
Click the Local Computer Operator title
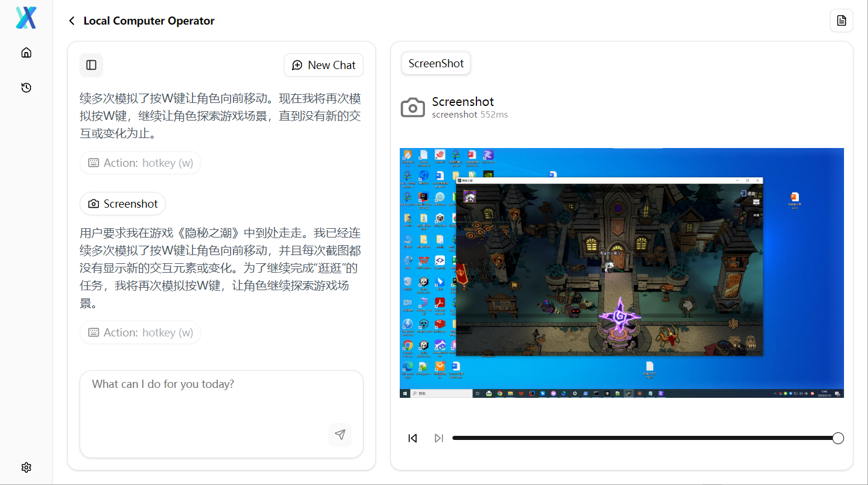click(149, 21)
